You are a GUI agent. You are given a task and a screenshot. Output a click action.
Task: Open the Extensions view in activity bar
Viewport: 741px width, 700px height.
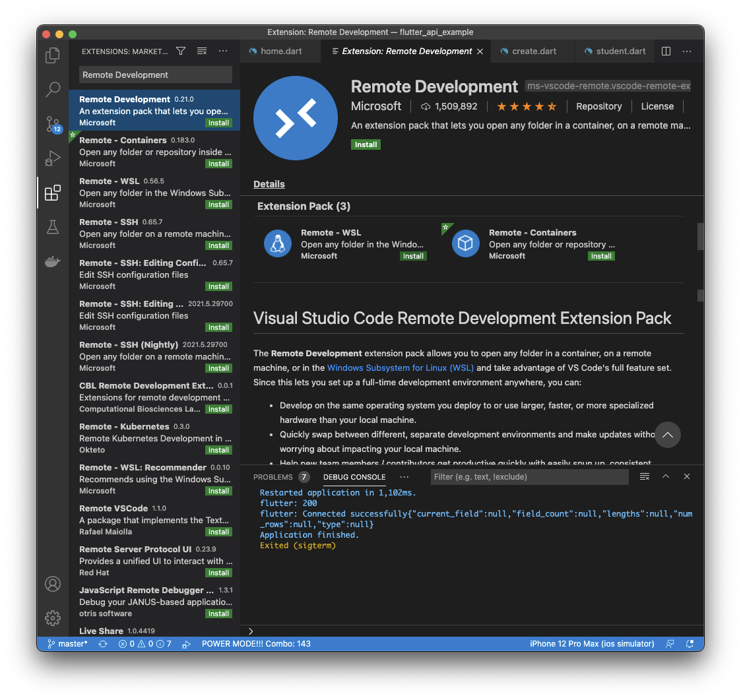[x=52, y=193]
